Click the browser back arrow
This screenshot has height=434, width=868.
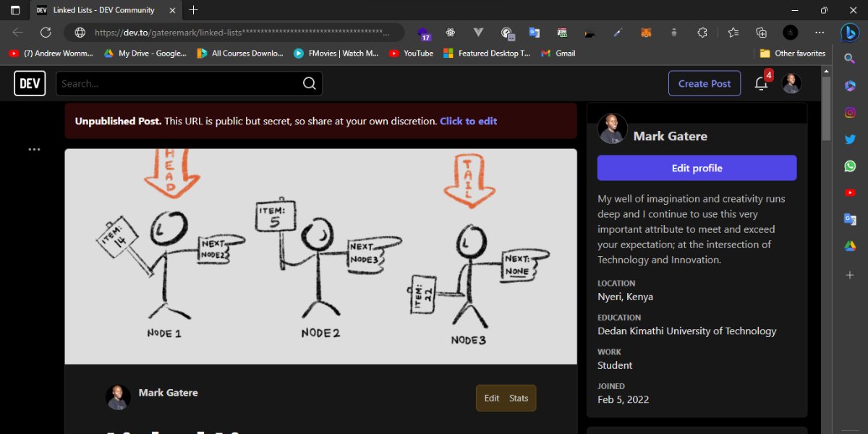(17, 33)
